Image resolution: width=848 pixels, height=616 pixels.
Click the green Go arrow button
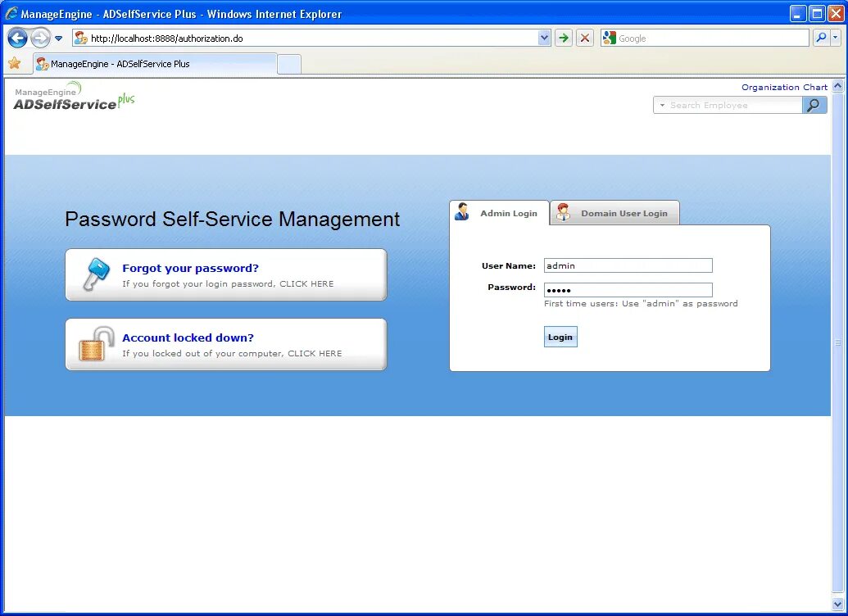[x=564, y=38]
